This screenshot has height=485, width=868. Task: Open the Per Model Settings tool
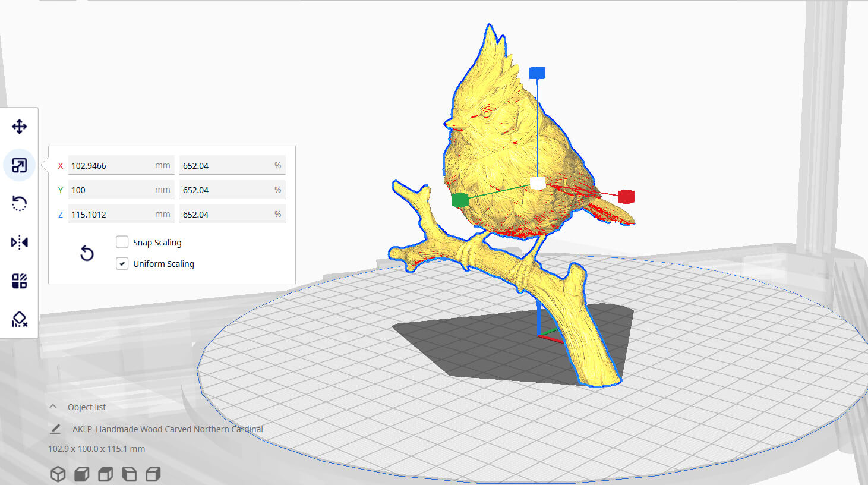tap(19, 281)
